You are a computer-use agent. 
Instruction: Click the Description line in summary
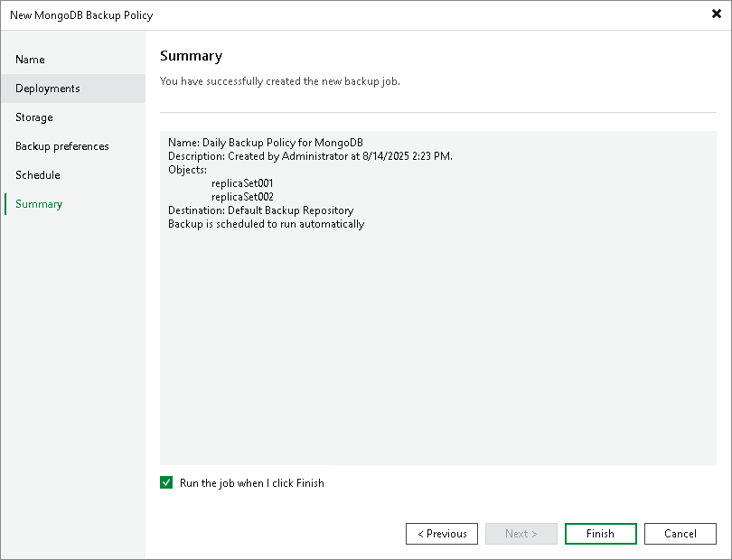(311, 156)
